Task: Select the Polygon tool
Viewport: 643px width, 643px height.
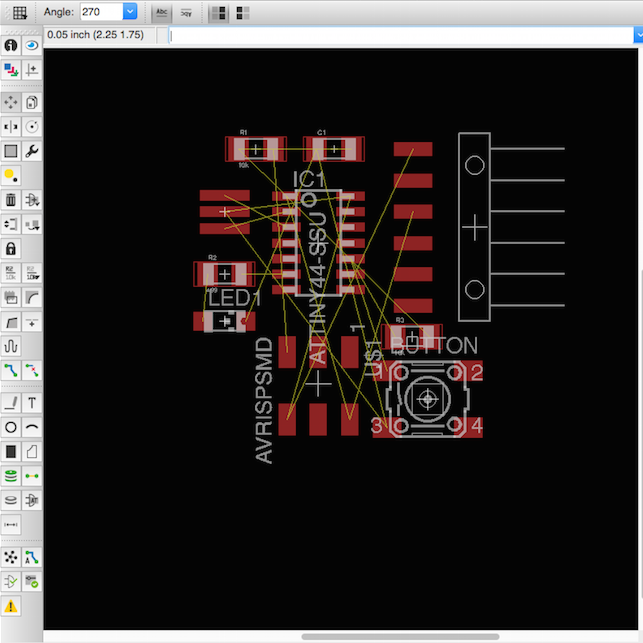Action: click(x=32, y=452)
